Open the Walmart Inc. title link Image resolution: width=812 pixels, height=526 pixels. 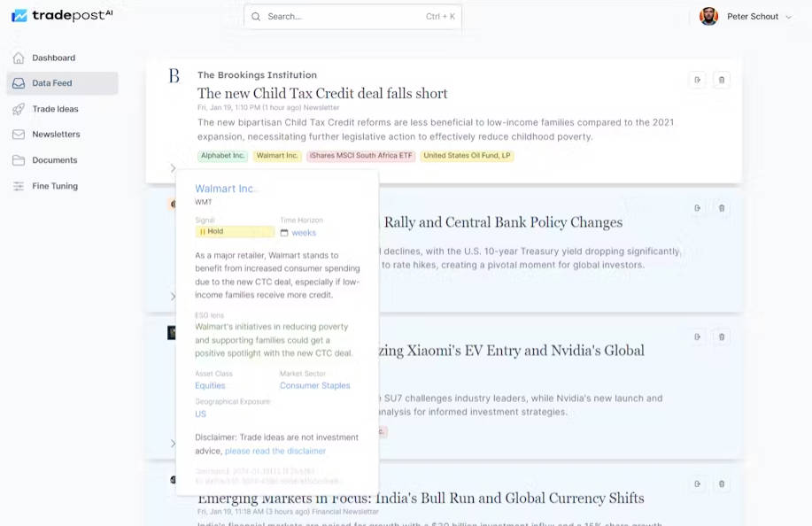tap(225, 189)
